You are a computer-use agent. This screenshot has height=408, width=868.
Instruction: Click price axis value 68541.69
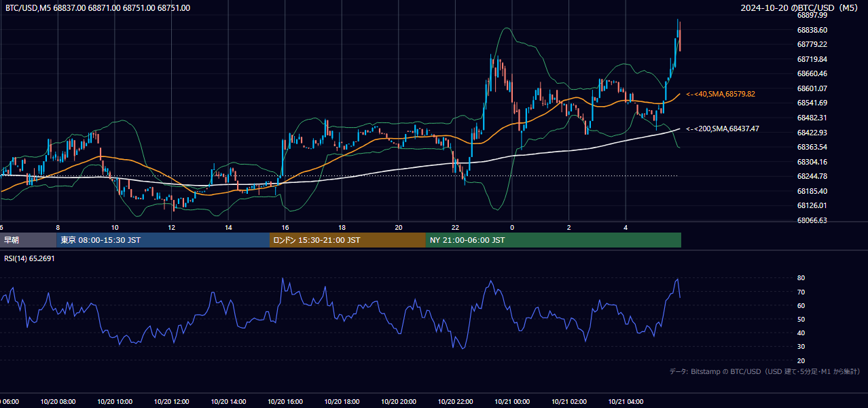click(x=812, y=103)
